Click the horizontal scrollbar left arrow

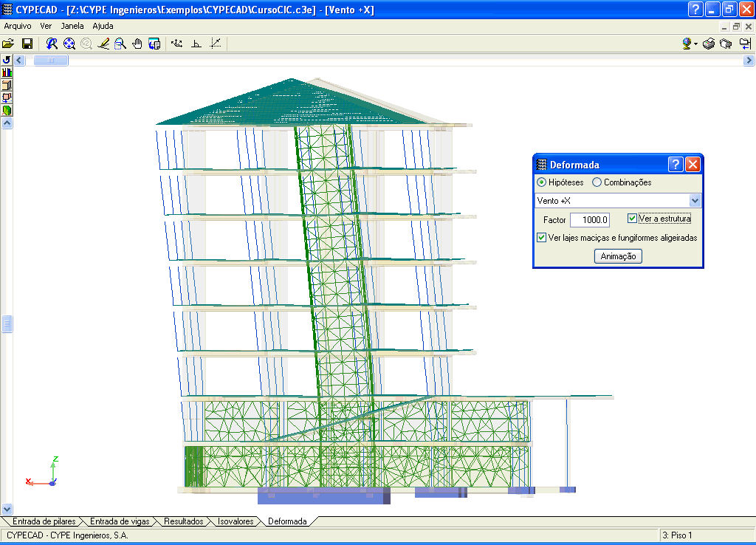point(19,61)
